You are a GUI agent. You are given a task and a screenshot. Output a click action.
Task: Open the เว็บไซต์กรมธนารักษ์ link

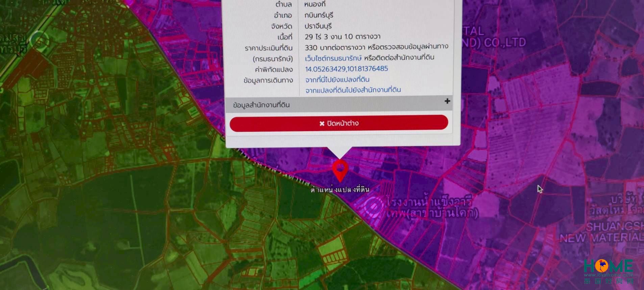(333, 58)
